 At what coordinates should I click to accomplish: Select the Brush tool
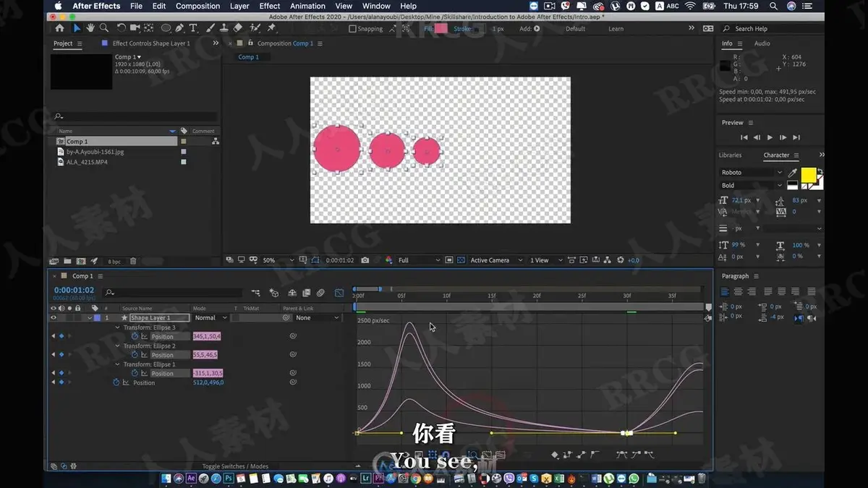pos(210,28)
